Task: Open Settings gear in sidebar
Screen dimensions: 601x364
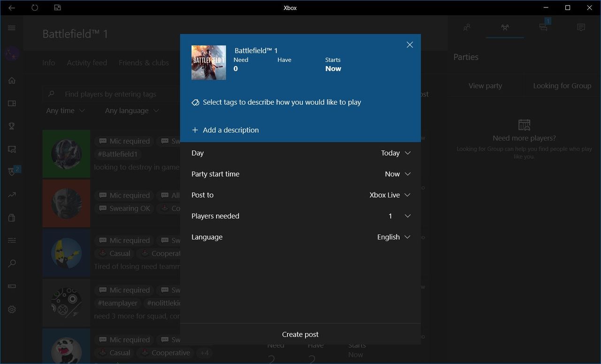Action: (12, 310)
